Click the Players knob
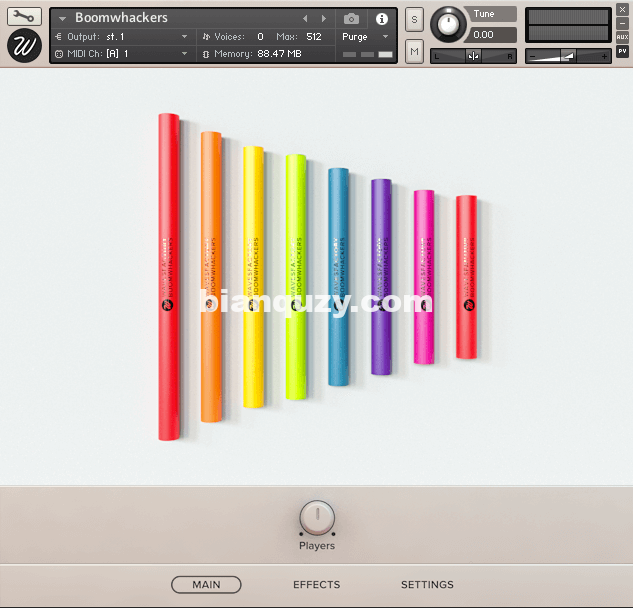633x608 pixels. coord(317,518)
